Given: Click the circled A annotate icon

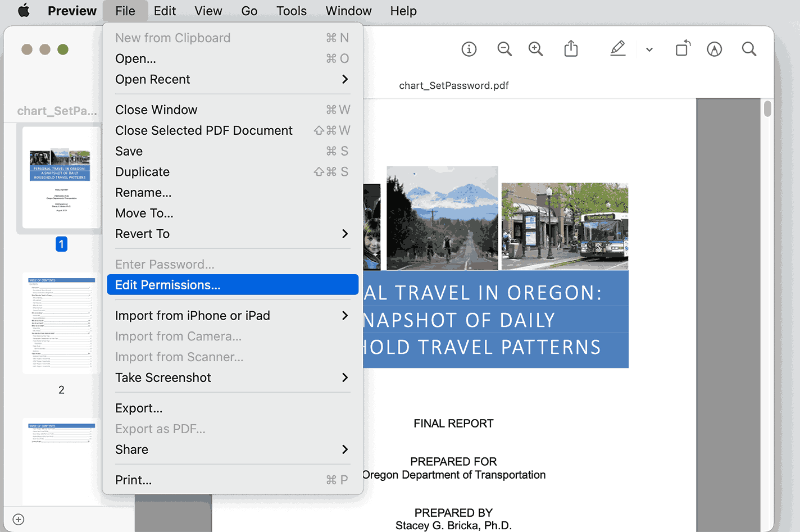Looking at the screenshot, I should [x=714, y=49].
